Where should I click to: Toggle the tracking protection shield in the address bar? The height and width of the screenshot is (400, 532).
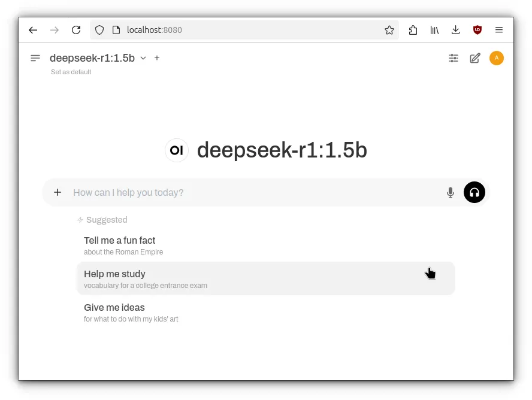tap(99, 29)
